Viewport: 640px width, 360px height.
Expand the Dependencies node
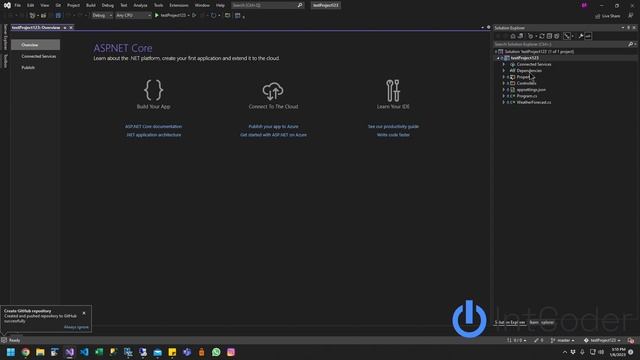pyautogui.click(x=504, y=71)
